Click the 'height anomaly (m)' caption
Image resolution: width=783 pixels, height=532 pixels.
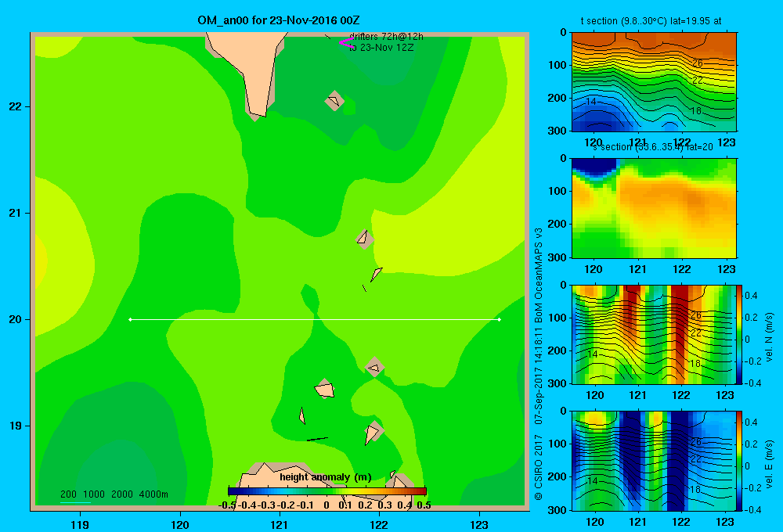point(326,477)
